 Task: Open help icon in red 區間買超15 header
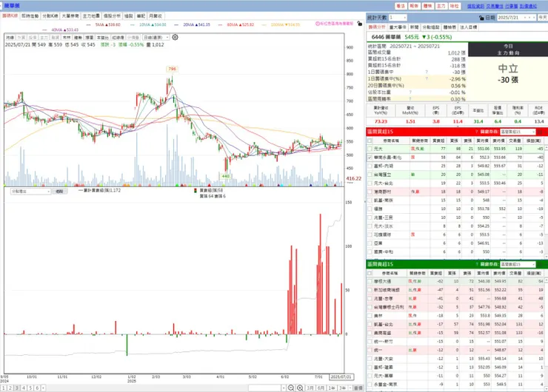[x=476, y=132]
